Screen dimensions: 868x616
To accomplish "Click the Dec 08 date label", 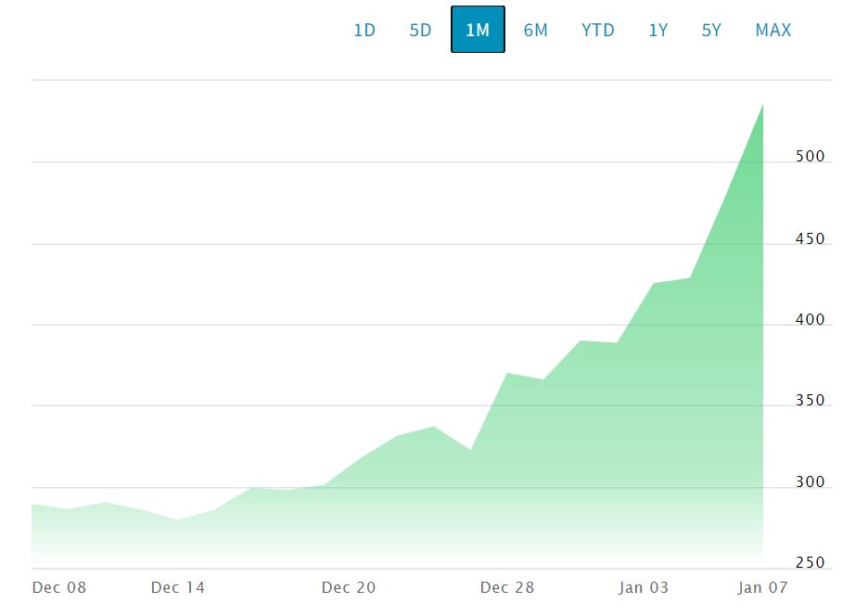I will 58,587.
